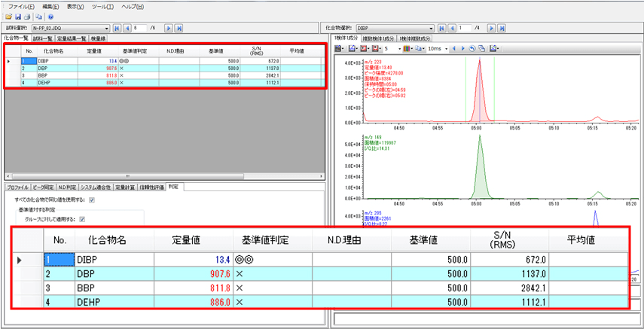
Task: Go to next sample with arrow button
Action: pyautogui.click(x=169, y=28)
